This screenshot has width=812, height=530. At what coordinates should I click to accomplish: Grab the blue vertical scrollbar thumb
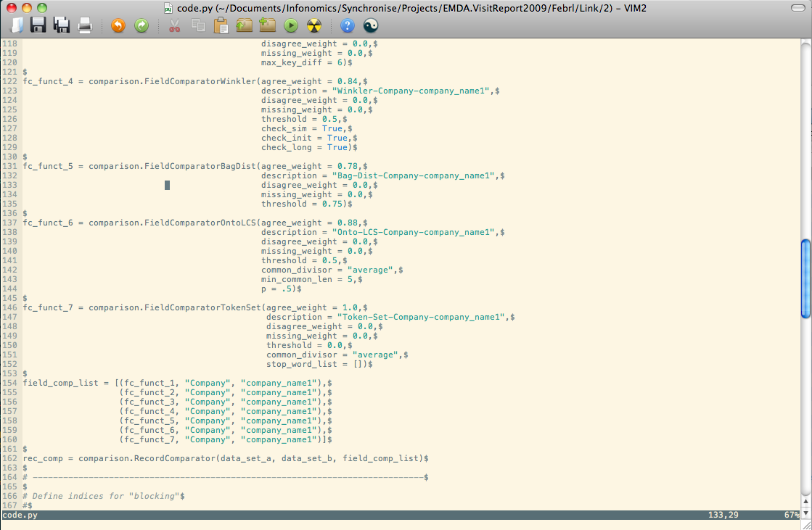tap(805, 278)
